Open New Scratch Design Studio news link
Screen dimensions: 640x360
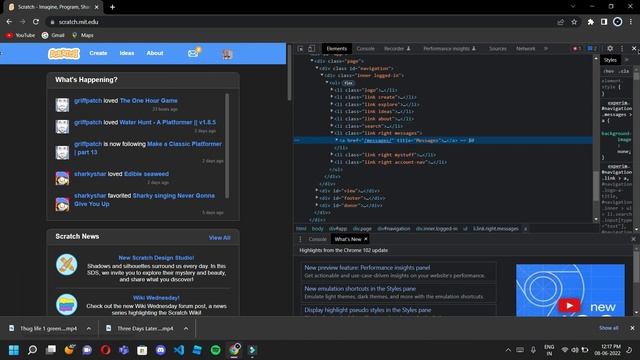point(156,258)
